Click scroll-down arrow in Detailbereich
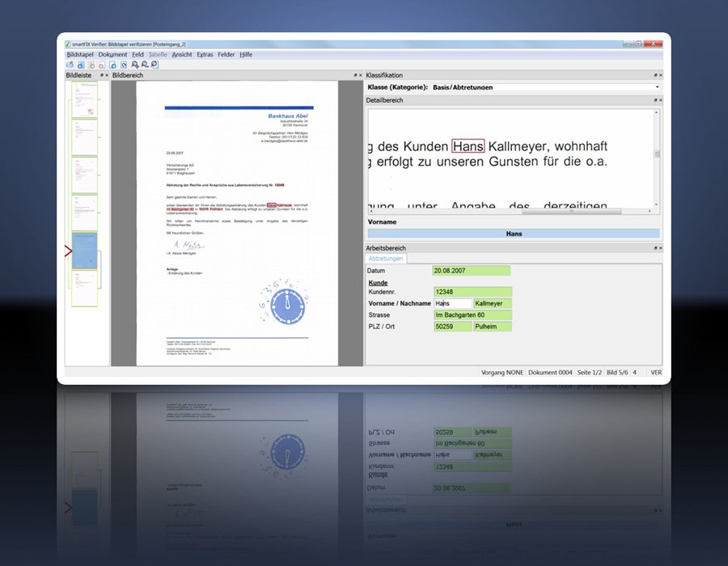Viewport: 728px width, 566px height. point(657,204)
